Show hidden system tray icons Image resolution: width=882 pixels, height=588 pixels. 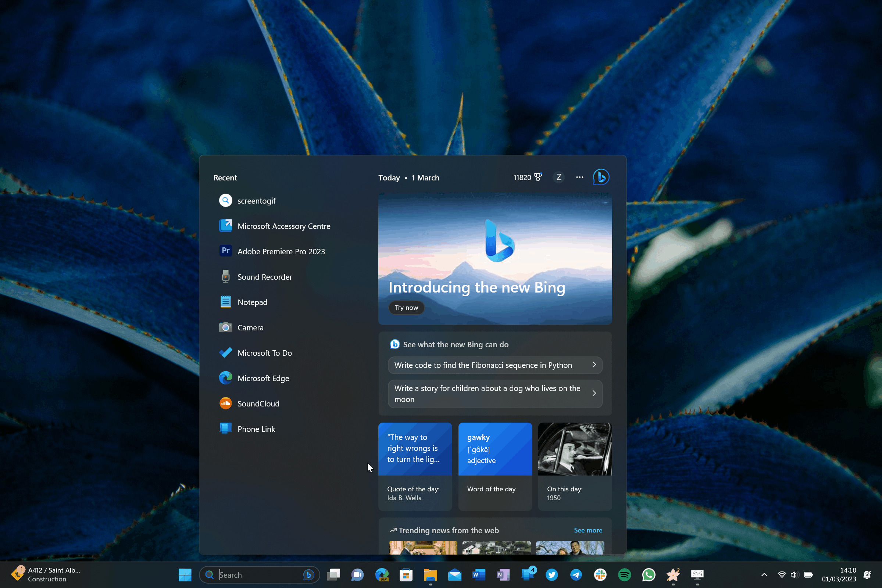pos(764,574)
